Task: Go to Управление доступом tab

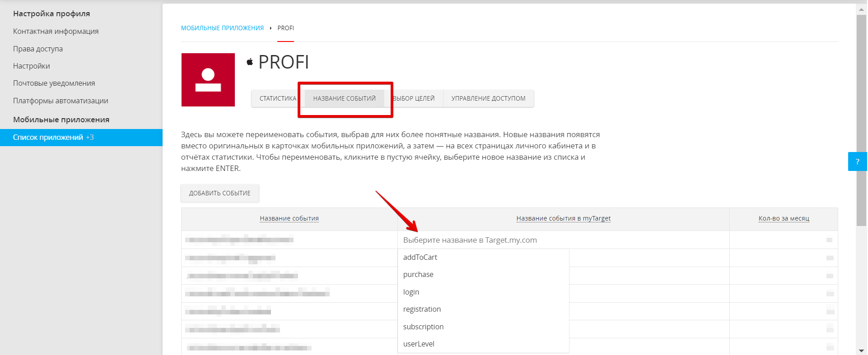Action: point(489,98)
